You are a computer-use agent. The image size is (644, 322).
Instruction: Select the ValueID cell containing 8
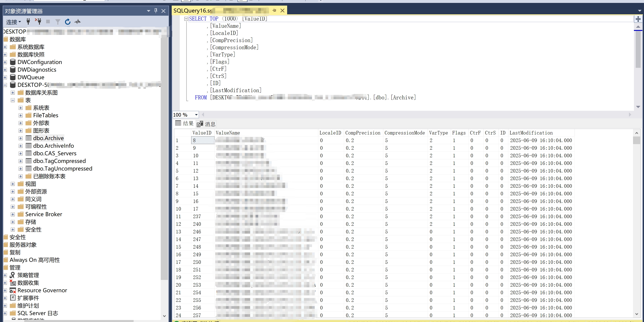203,141
